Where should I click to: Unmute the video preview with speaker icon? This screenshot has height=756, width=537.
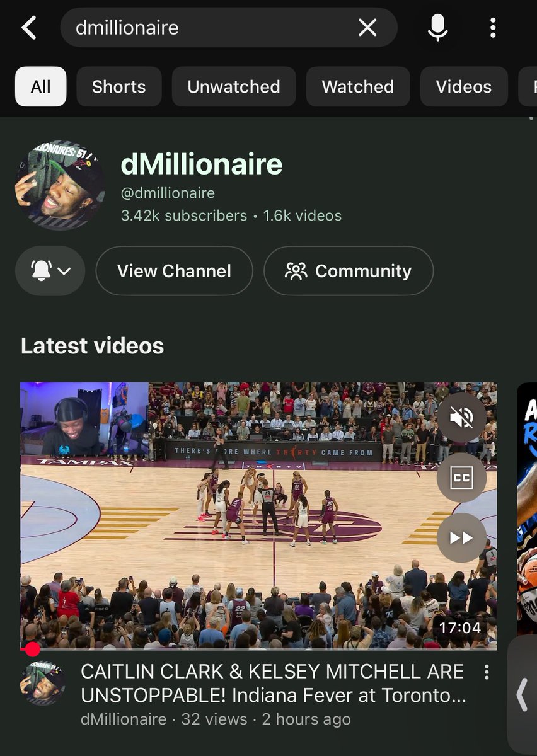[461, 417]
